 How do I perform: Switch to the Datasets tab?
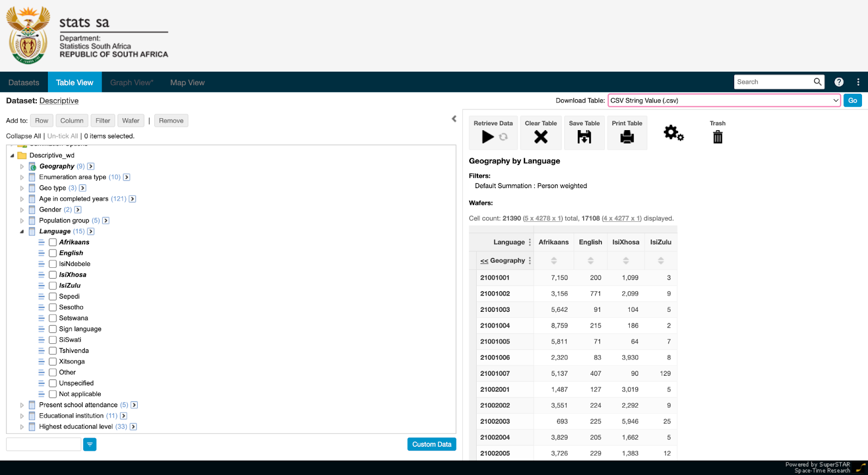(x=24, y=82)
